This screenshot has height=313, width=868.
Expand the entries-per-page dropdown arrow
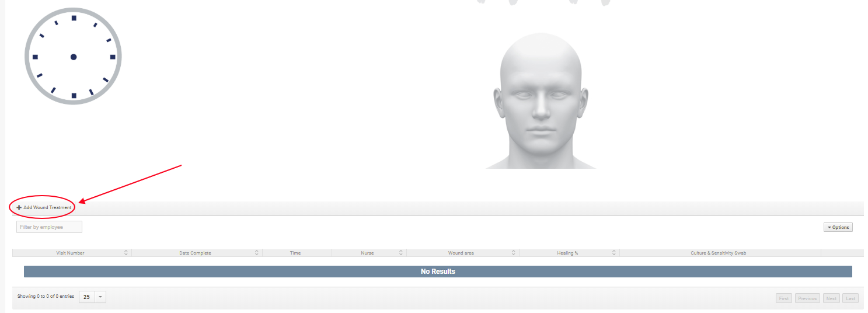coord(100,297)
